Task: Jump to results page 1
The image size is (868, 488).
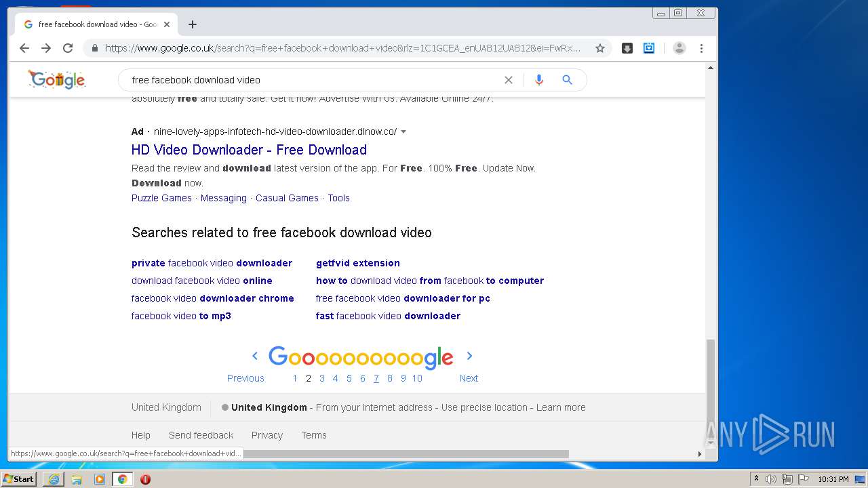Action: coord(295,378)
